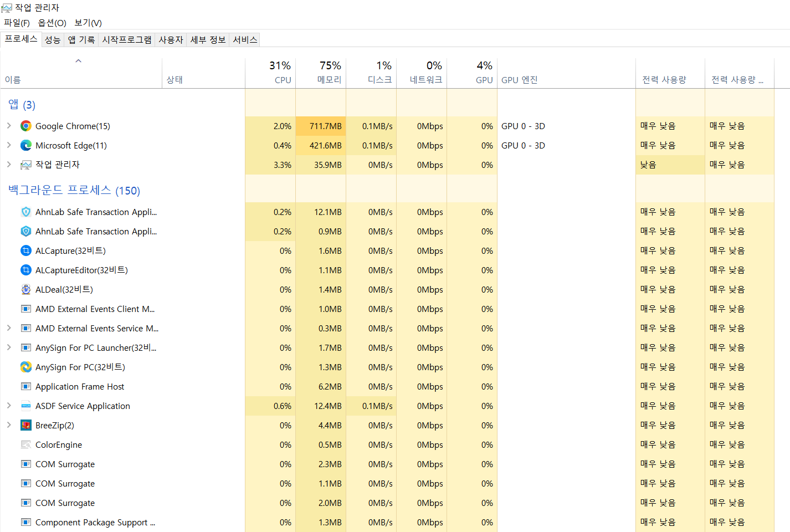The image size is (790, 532).
Task: Open the 보기(V) menu
Action: [x=88, y=23]
